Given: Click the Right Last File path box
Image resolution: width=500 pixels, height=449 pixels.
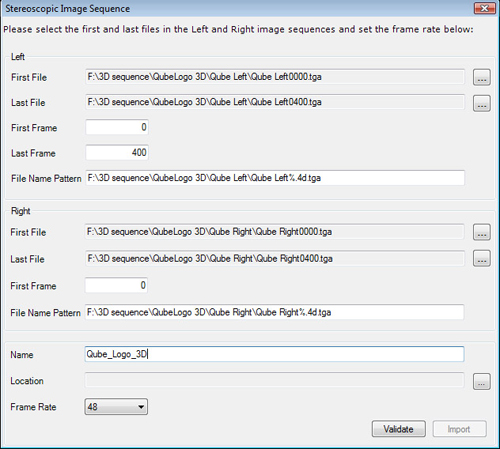Looking at the screenshot, I should coord(274,258).
